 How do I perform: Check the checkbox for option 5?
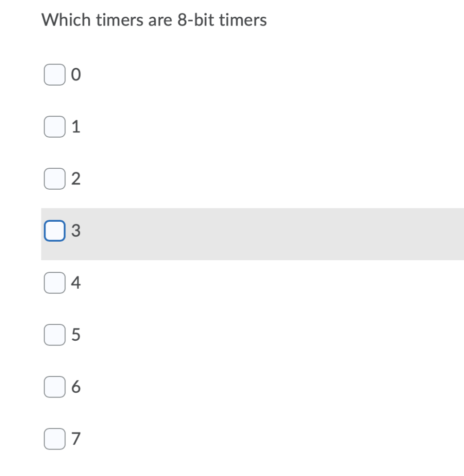click(x=54, y=335)
